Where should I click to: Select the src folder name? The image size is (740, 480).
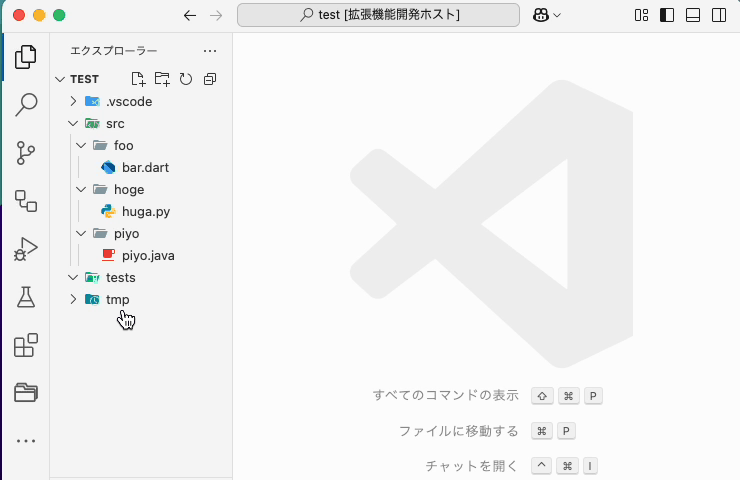[x=115, y=124]
